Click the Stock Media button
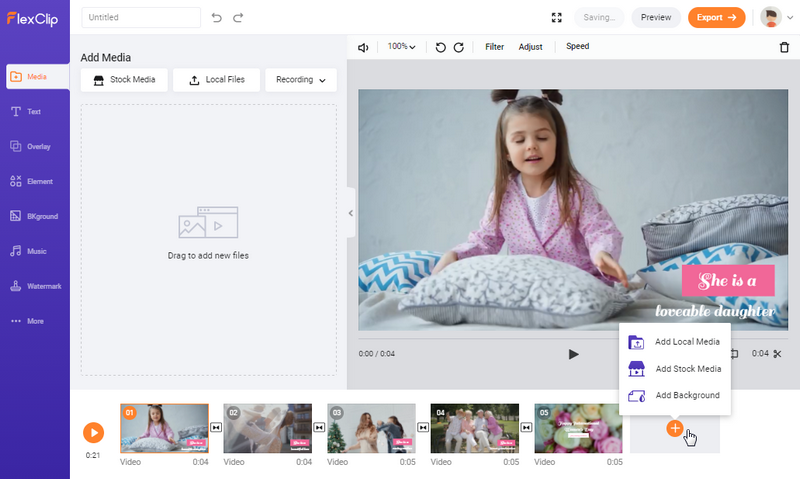The height and width of the screenshot is (479, 800). click(124, 80)
